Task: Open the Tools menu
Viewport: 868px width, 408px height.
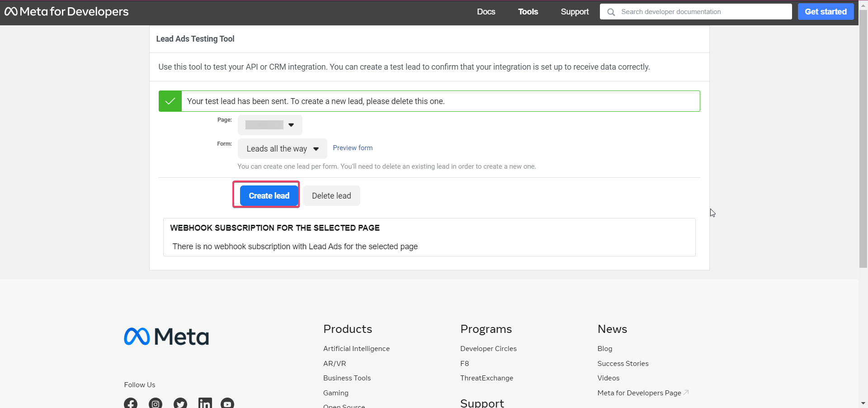Action: click(x=528, y=11)
